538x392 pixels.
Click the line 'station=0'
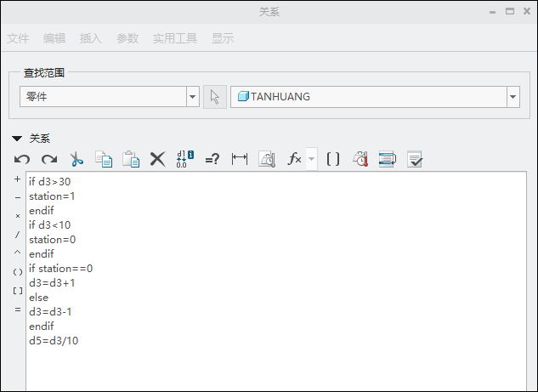click(x=53, y=239)
